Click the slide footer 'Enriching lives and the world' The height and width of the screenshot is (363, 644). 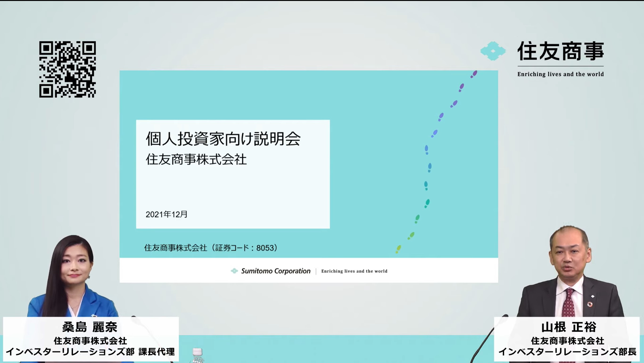pyautogui.click(x=354, y=271)
